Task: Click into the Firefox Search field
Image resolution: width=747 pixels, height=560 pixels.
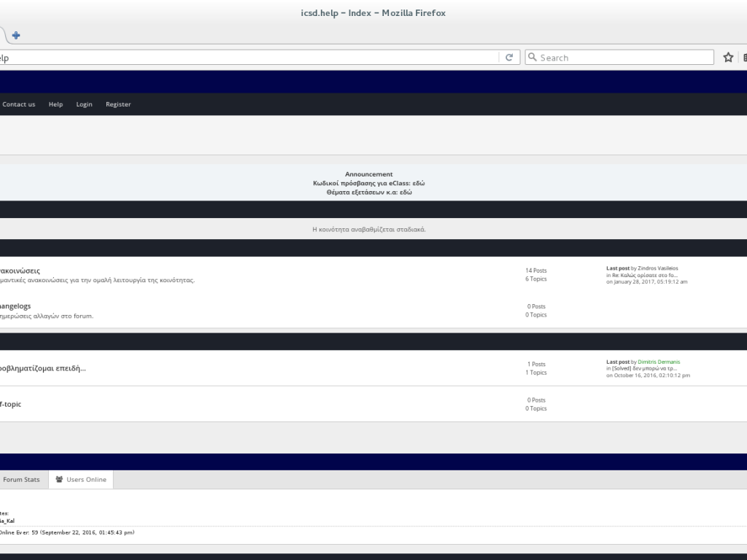Action: tap(624, 58)
